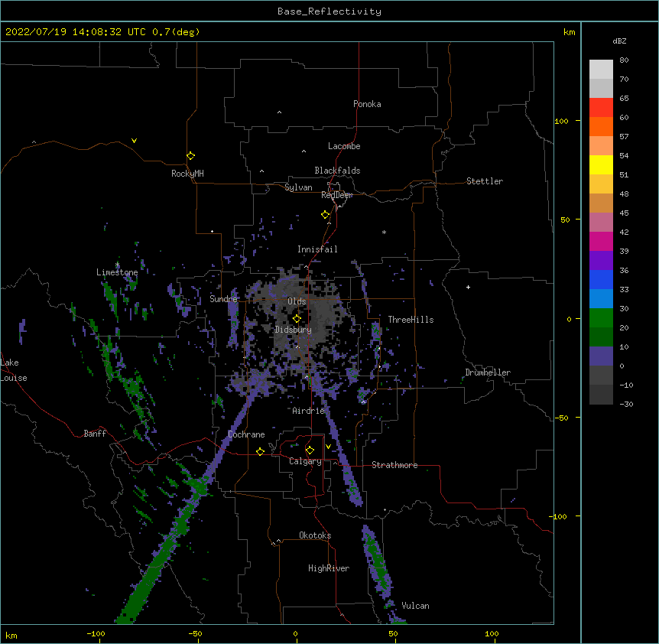Click the -50 tick on the vertical axis
This screenshot has height=644, width=659.
coord(561,418)
